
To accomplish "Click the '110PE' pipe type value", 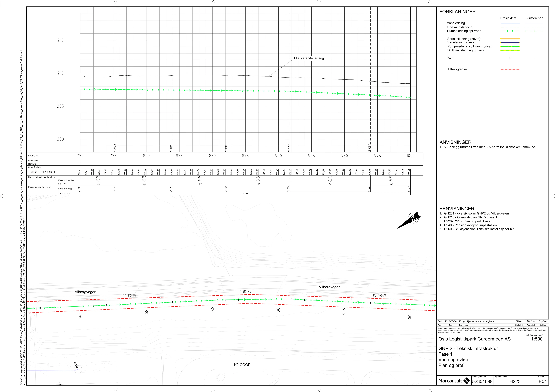I will 245,194.
